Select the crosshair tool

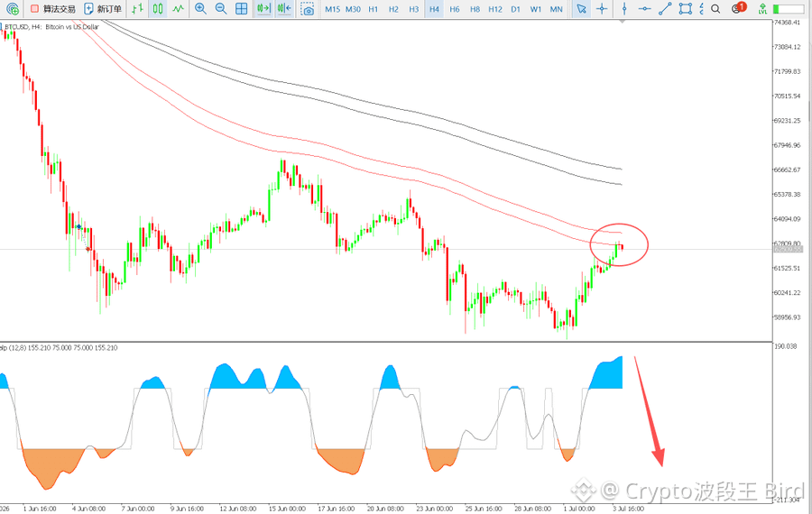coord(602,9)
